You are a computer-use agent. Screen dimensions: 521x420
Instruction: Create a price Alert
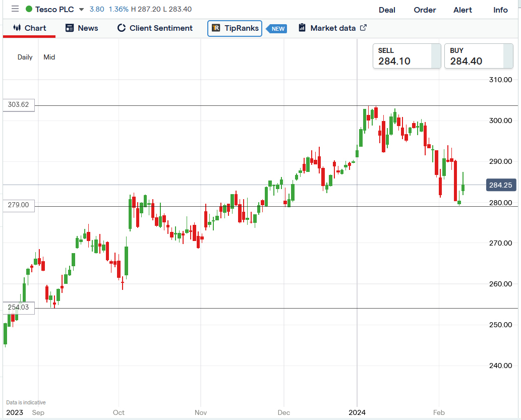(x=462, y=10)
